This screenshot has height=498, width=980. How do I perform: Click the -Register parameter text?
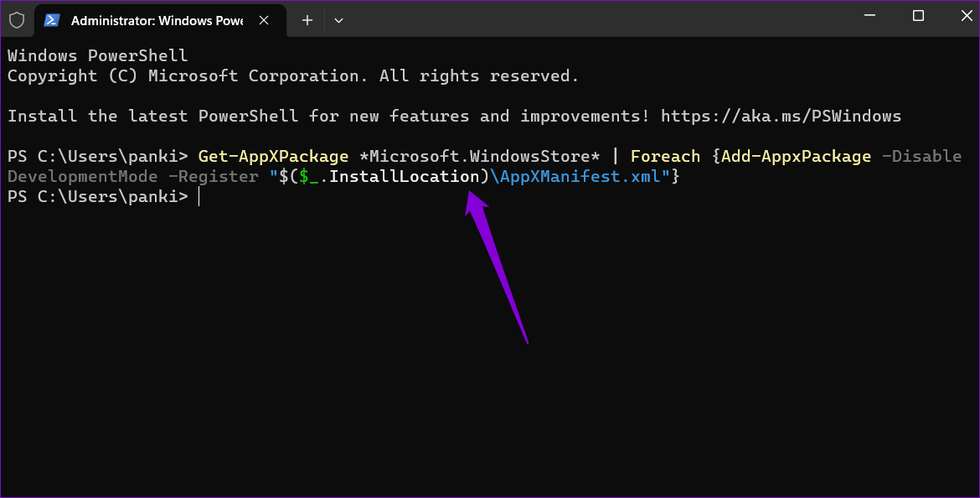tap(213, 176)
